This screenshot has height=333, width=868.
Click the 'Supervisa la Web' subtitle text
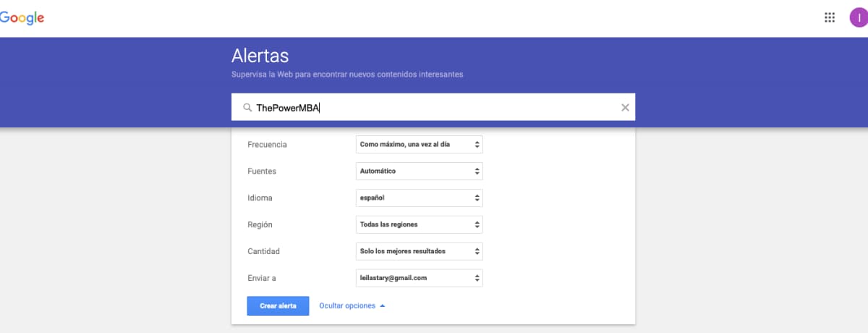point(347,75)
